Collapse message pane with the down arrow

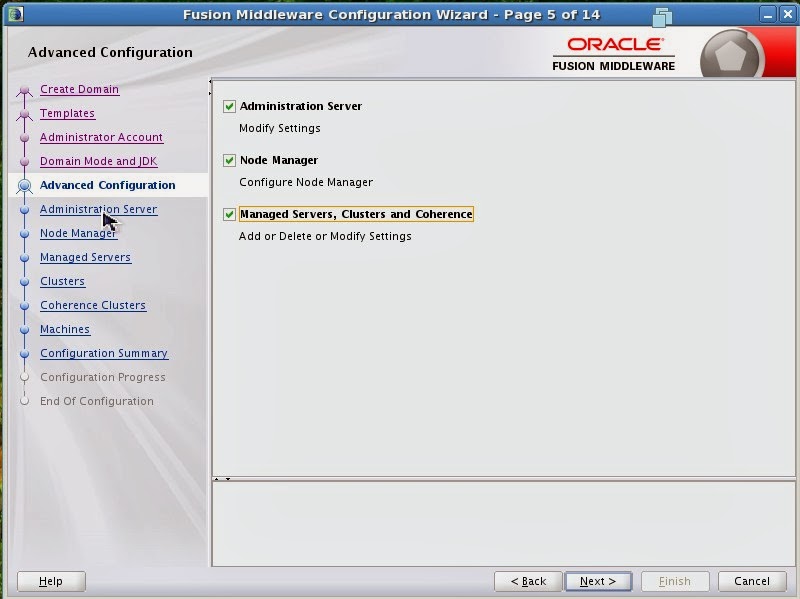tap(228, 479)
